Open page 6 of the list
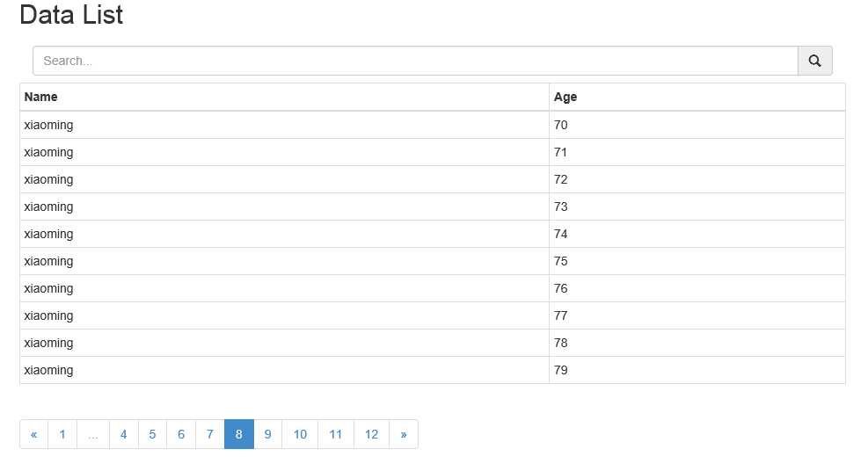 pyautogui.click(x=181, y=434)
